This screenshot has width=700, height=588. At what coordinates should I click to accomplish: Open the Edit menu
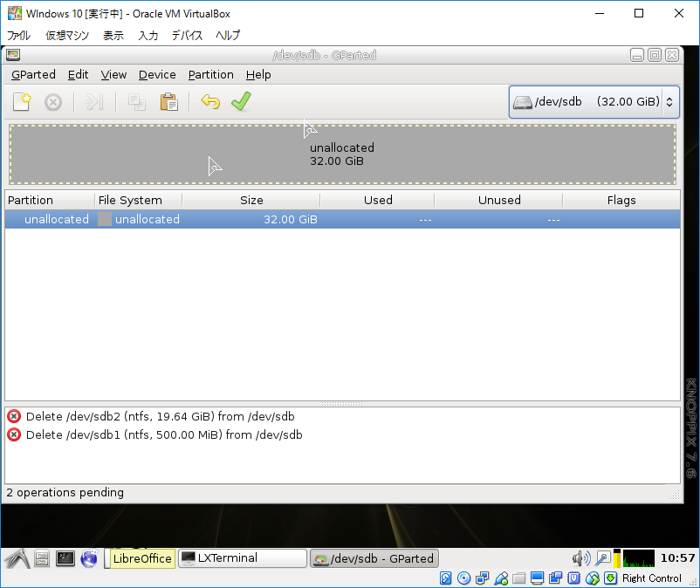(x=79, y=74)
